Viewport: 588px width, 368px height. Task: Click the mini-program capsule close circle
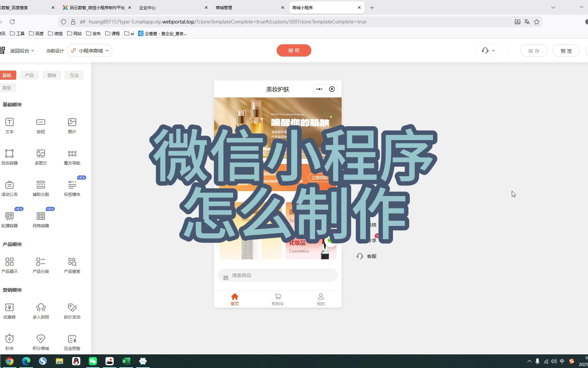pyautogui.click(x=332, y=89)
